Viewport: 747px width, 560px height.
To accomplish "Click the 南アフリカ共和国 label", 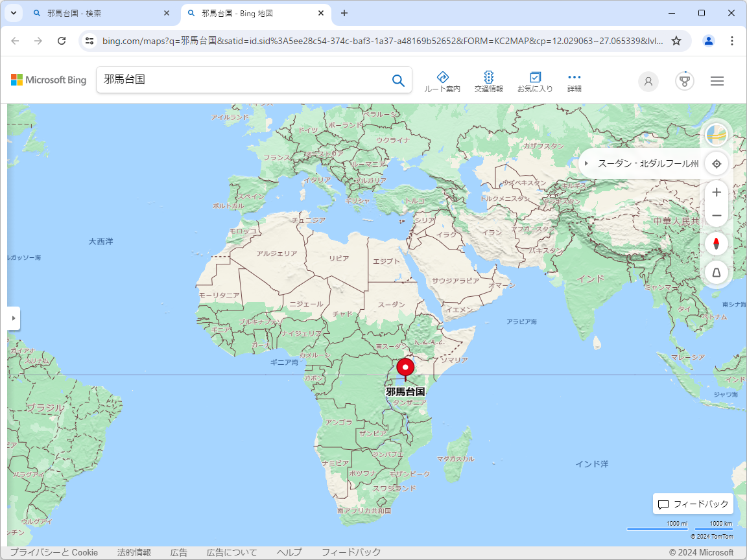I will (x=364, y=511).
